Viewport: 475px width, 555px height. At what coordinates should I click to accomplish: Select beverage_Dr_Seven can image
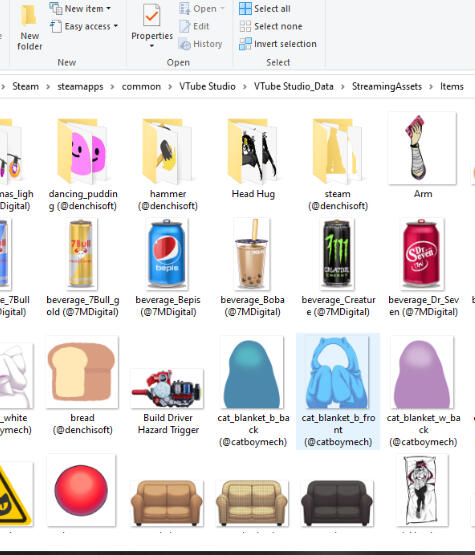[x=422, y=253]
